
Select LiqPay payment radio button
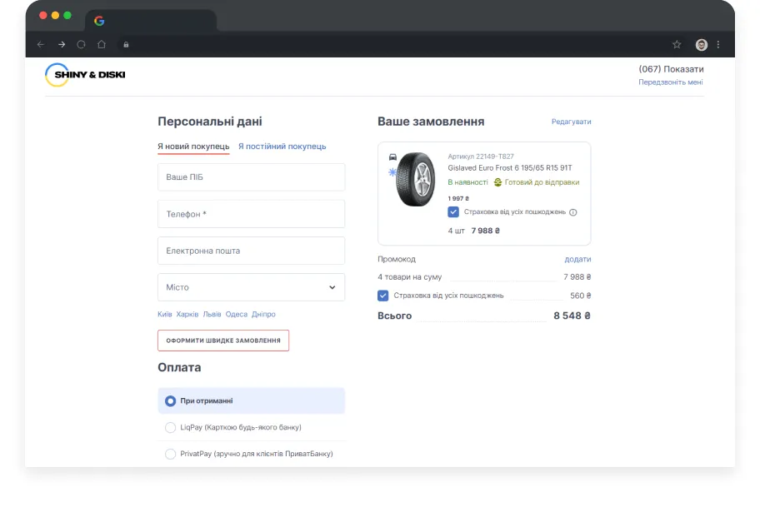[170, 427]
